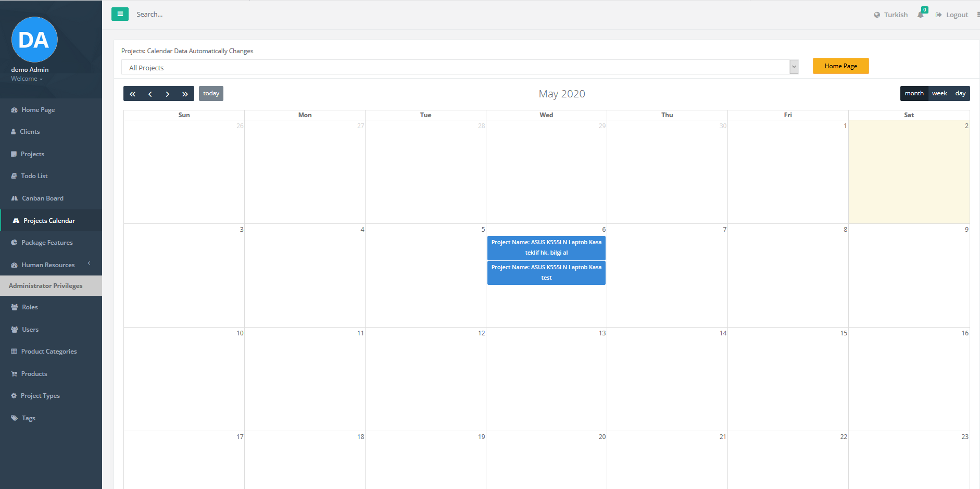Click Package Features label in the sidebar
This screenshot has height=489, width=980.
[x=47, y=243]
